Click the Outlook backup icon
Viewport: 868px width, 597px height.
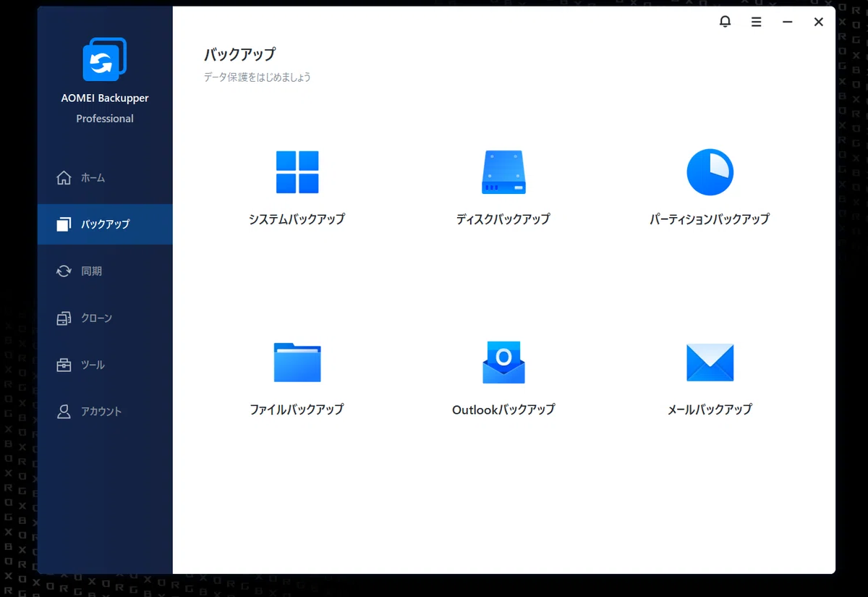click(x=503, y=362)
